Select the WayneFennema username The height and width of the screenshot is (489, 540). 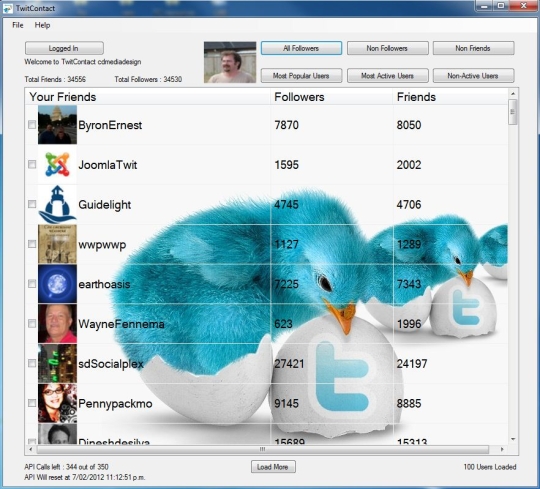(x=121, y=324)
